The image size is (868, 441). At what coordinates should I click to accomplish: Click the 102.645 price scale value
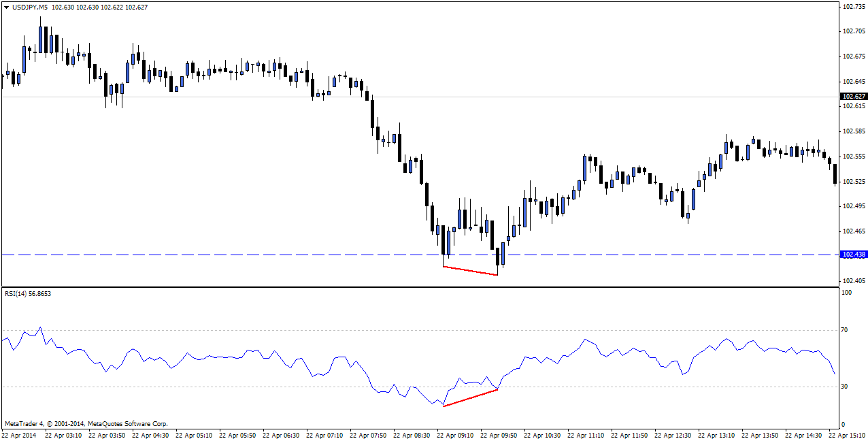click(x=853, y=82)
